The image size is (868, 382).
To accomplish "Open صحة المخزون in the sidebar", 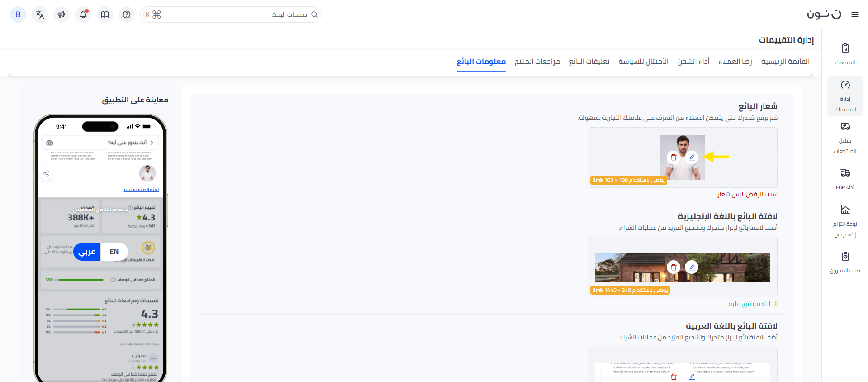I will [x=845, y=262].
